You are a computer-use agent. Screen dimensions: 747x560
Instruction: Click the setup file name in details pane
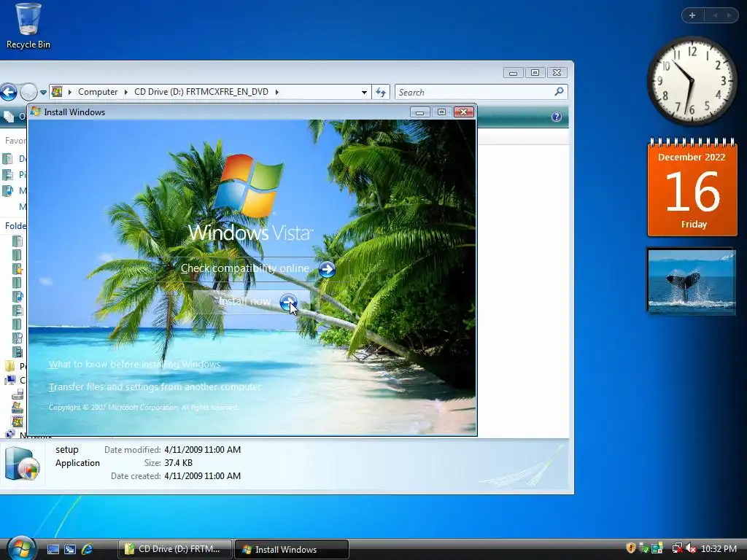(66, 450)
